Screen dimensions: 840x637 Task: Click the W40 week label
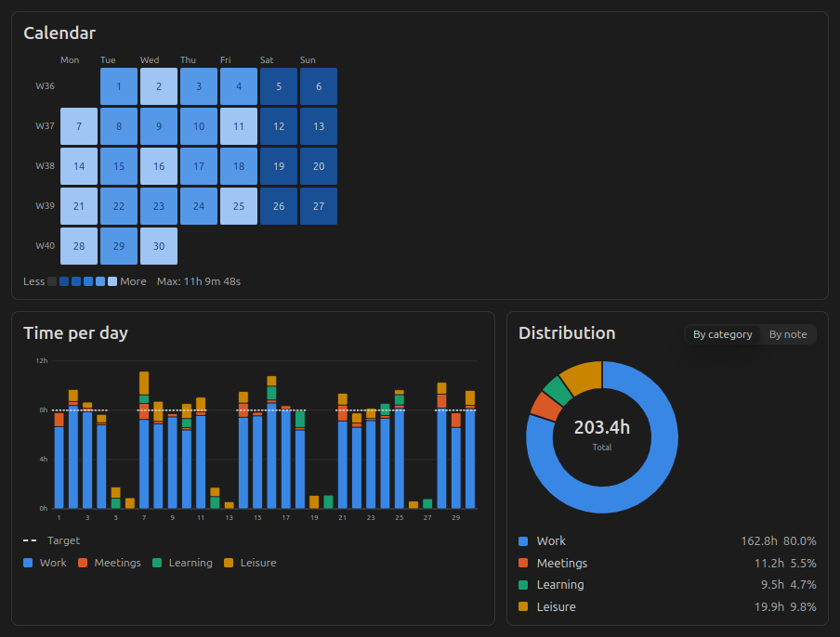pos(45,246)
